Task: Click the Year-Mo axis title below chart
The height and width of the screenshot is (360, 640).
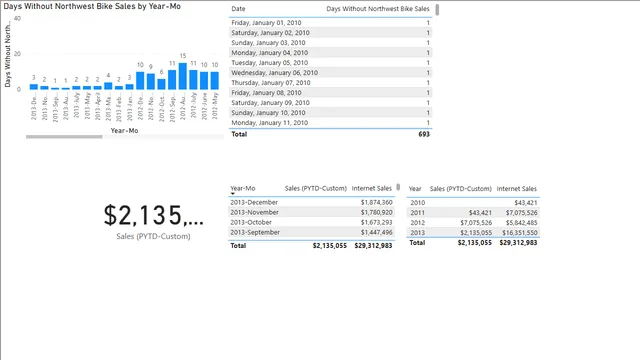Action: pyautogui.click(x=124, y=131)
